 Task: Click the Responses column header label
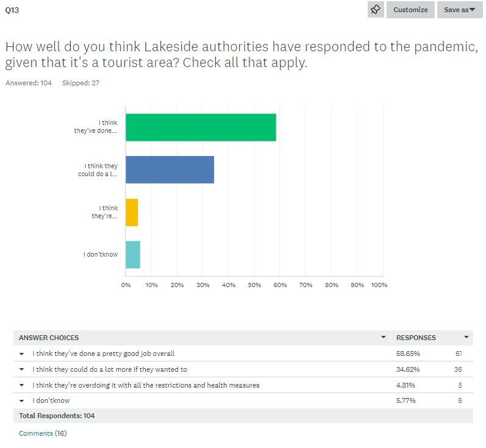416,338
